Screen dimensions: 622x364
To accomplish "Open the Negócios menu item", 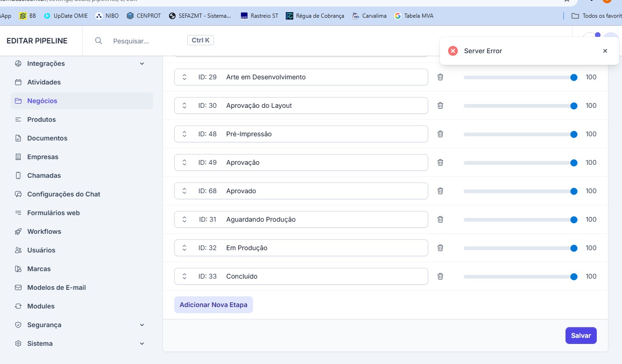I will (x=42, y=101).
